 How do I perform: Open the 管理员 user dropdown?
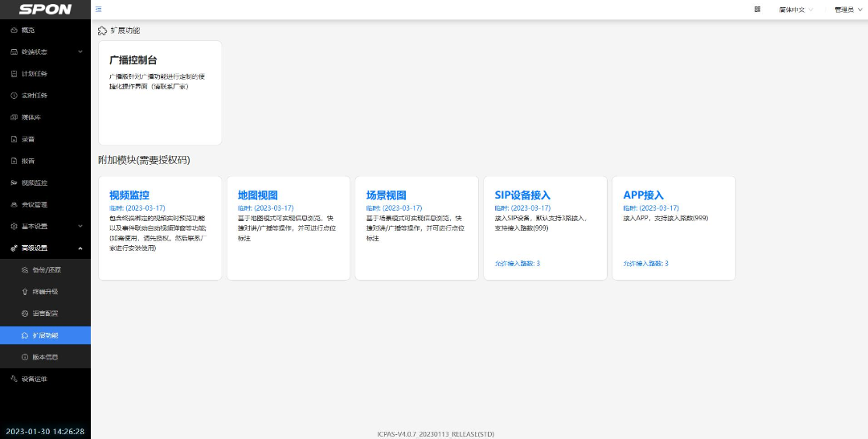tap(846, 10)
